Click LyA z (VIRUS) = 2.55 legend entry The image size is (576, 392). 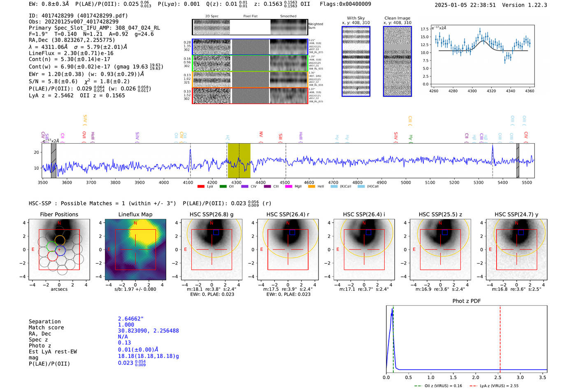(x=494, y=386)
